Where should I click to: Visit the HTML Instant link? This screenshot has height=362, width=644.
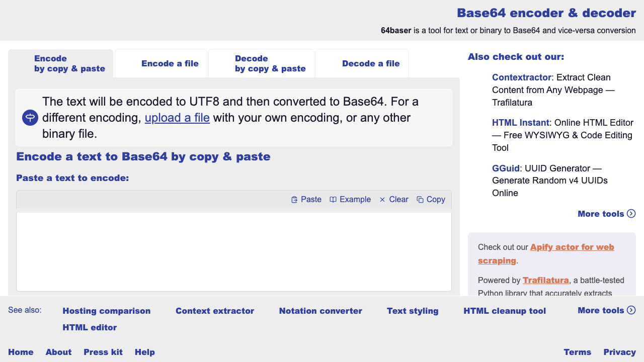520,123
